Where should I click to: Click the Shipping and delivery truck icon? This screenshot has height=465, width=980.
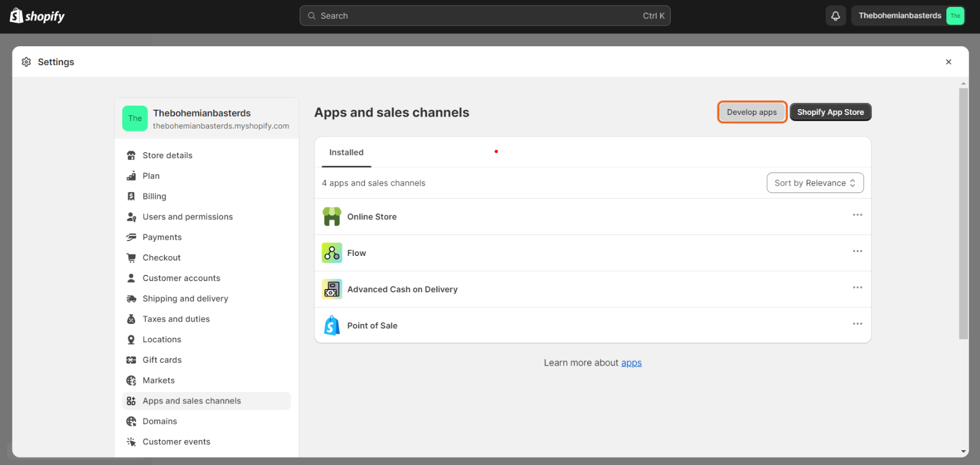click(131, 299)
